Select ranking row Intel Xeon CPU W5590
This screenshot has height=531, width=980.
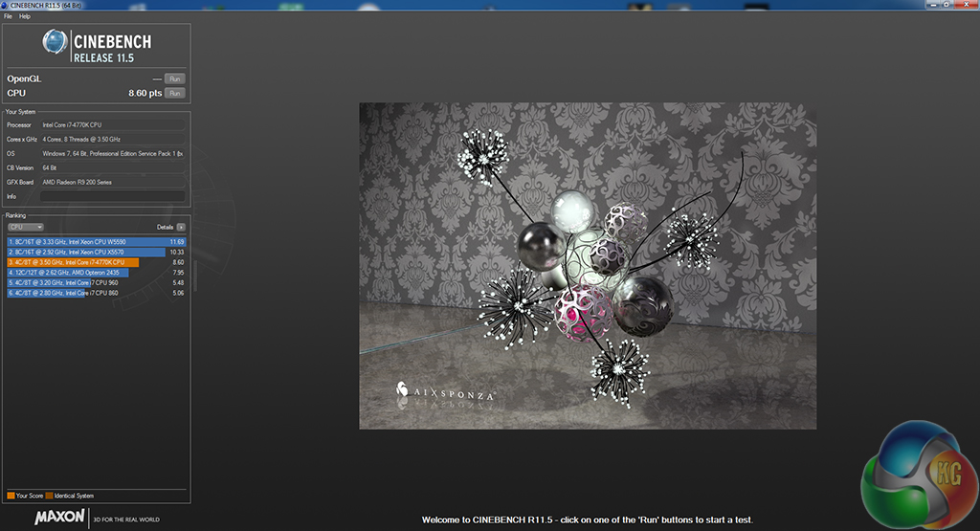click(x=97, y=242)
